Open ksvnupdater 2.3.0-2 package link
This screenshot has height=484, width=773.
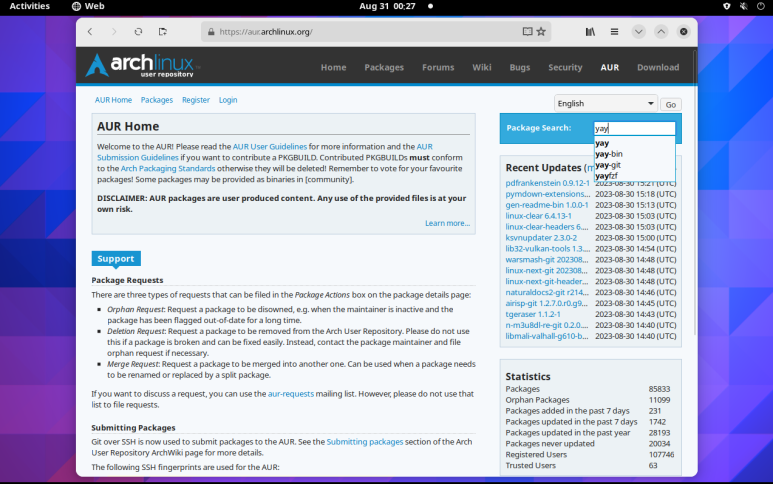pos(541,238)
